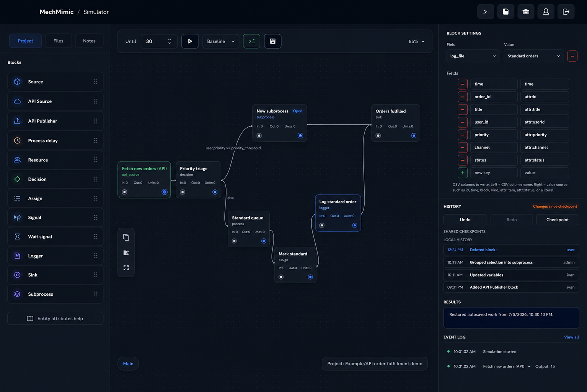Open the tutorials graduation cap icon
The height and width of the screenshot is (392, 587).
[x=526, y=12]
